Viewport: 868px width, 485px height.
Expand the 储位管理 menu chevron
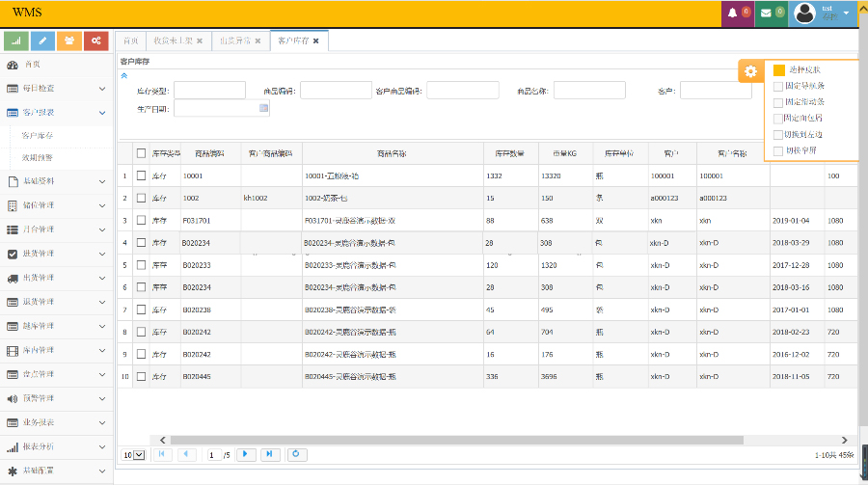(102, 206)
